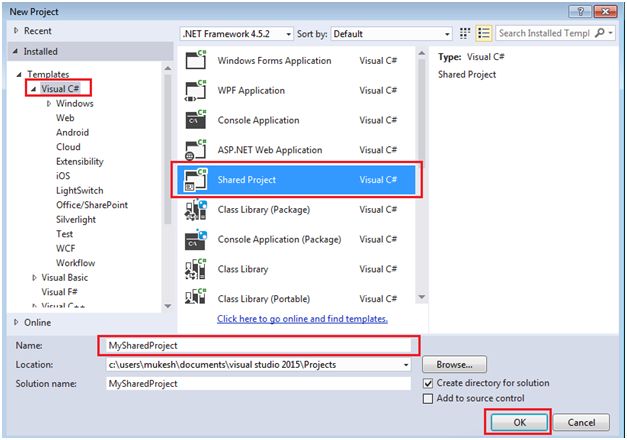Select the Silverlight category

(x=76, y=220)
